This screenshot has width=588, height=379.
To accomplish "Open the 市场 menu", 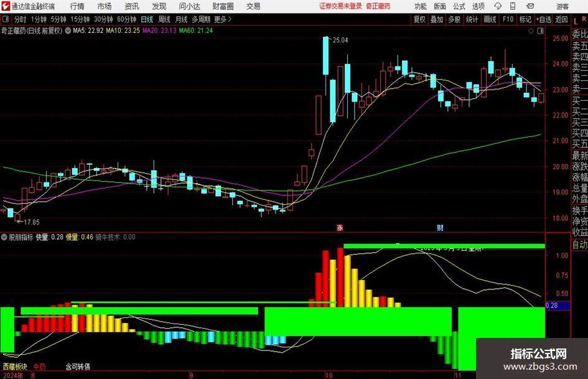I will [x=105, y=6].
